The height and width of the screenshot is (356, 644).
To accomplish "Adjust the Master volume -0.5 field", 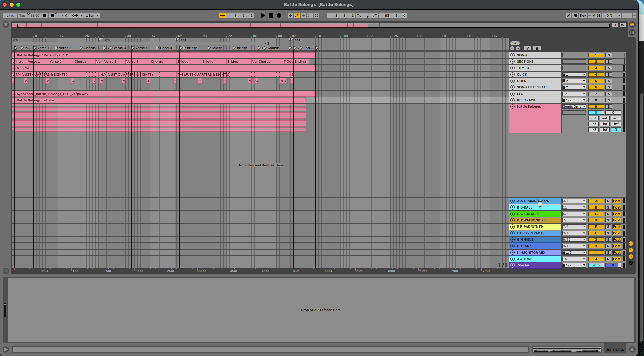I will tap(596, 265).
